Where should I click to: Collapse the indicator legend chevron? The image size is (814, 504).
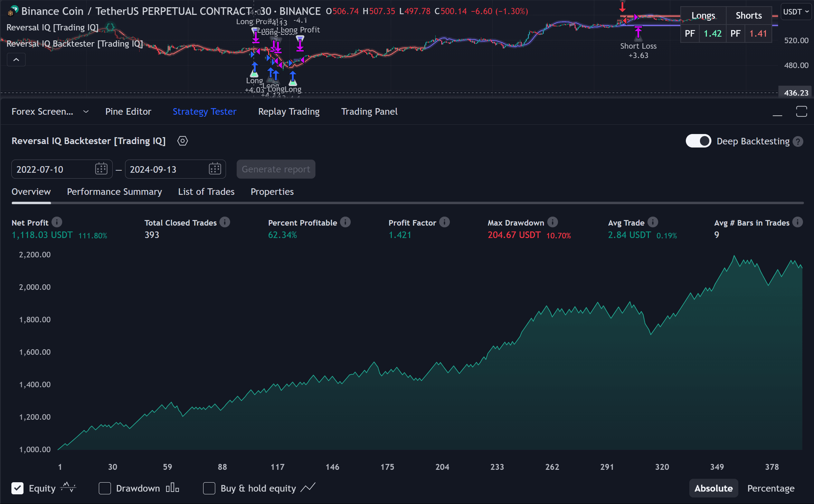16,60
